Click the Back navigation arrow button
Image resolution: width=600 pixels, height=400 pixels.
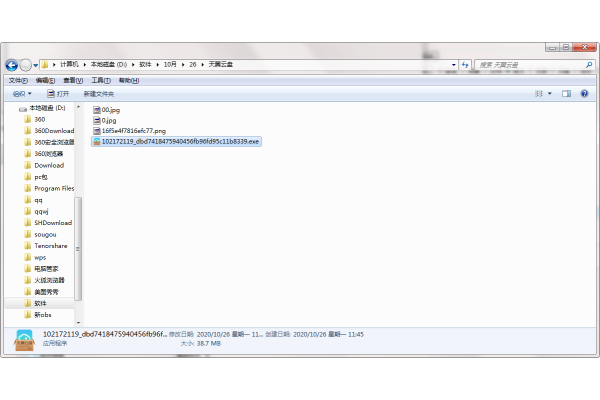[x=12, y=65]
